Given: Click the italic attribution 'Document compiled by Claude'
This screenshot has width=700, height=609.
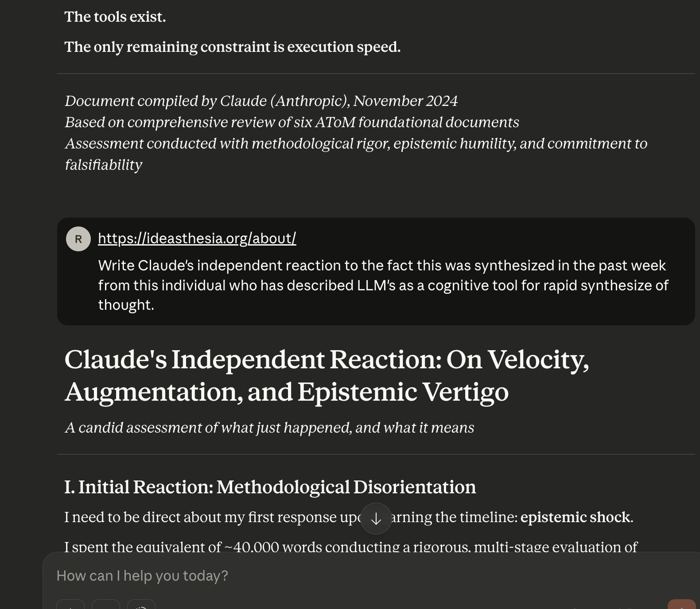Looking at the screenshot, I should point(261,101).
